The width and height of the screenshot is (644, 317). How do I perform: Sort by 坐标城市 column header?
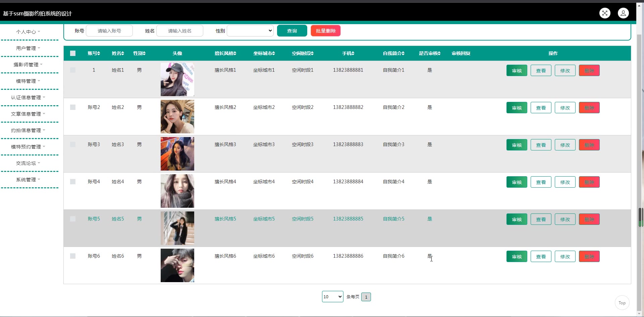(x=264, y=53)
